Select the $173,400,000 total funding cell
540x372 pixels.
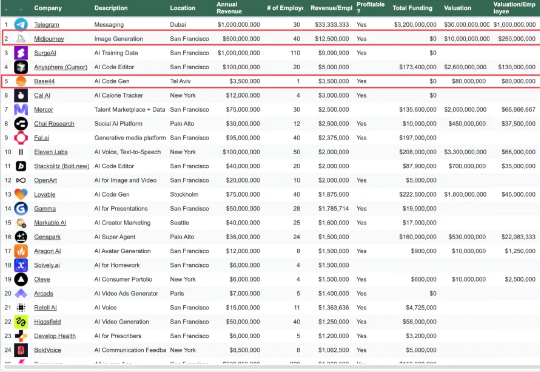point(417,67)
